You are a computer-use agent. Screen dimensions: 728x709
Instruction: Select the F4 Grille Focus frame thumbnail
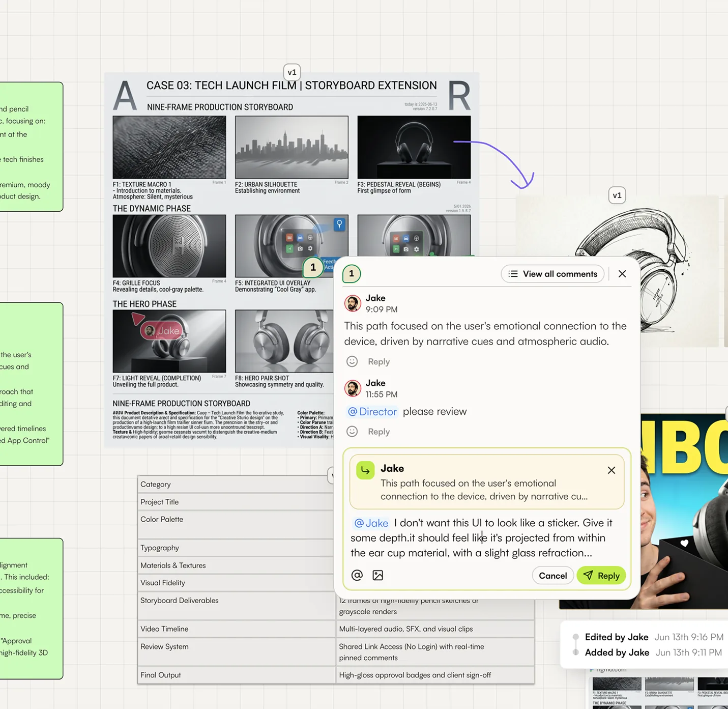click(x=169, y=246)
